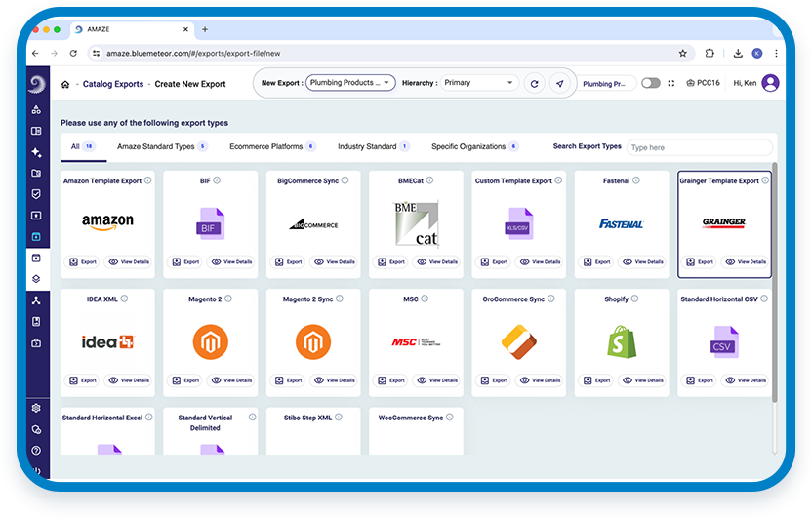Click the vertical scrollbar of export list
Viewport: 812px width, 518px height.
coord(775,282)
